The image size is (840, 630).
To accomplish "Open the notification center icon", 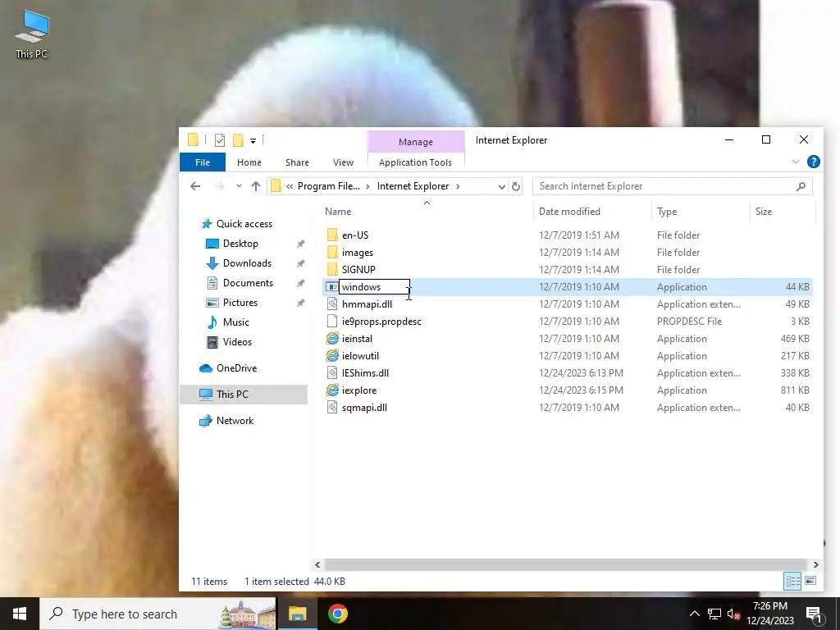I will 814,614.
